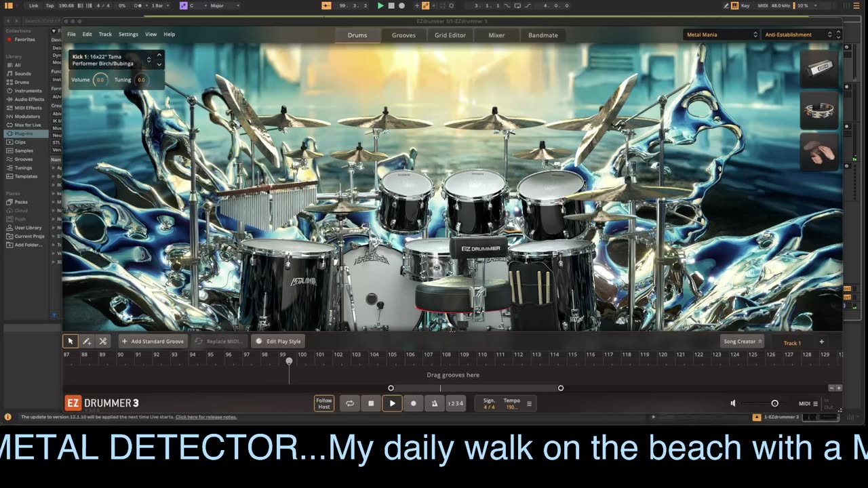Image resolution: width=868 pixels, height=488 pixels.
Task: Click the Replace MIDI button
Action: [x=218, y=341]
